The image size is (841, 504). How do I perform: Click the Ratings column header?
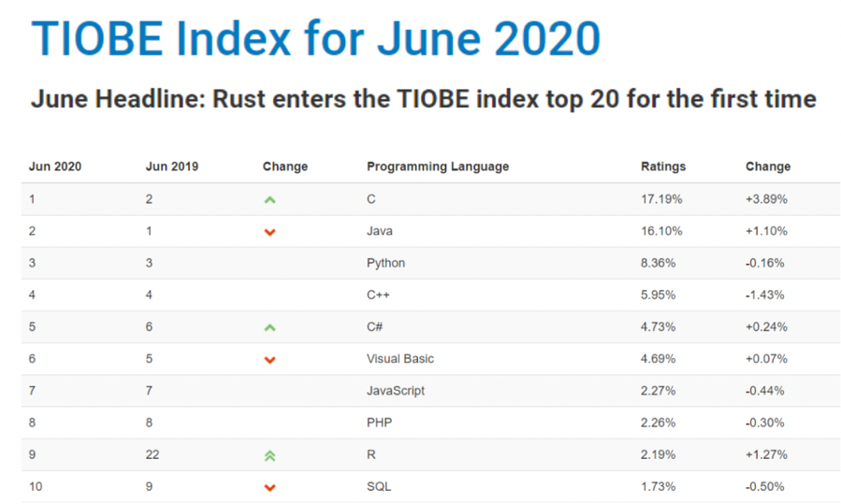click(663, 166)
